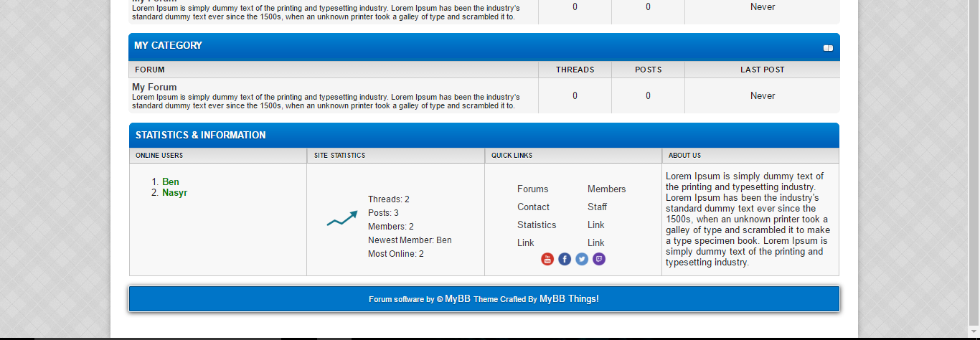Click the ABOUT US heading

point(684,155)
